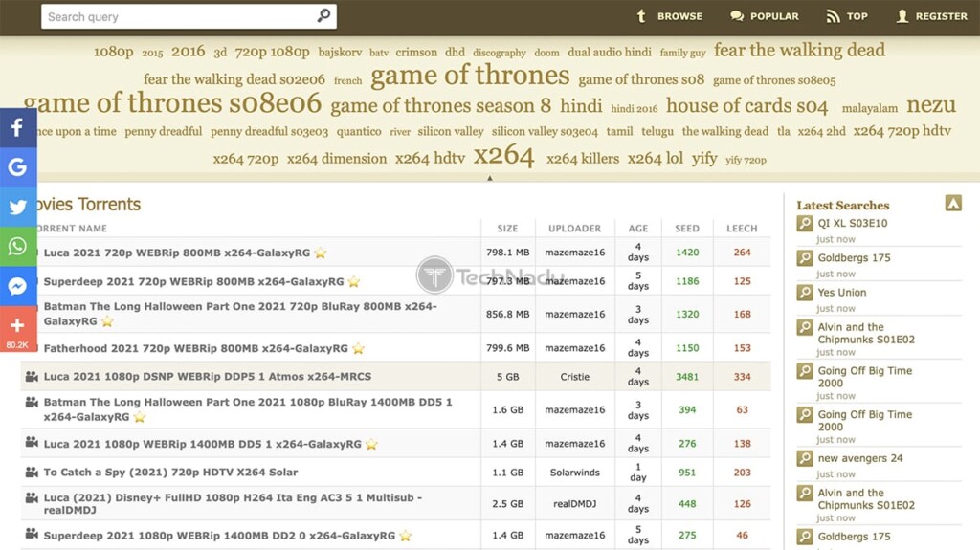Open To Catch a Spy 720p HDTV torrent
The image size is (980, 550).
(x=170, y=472)
